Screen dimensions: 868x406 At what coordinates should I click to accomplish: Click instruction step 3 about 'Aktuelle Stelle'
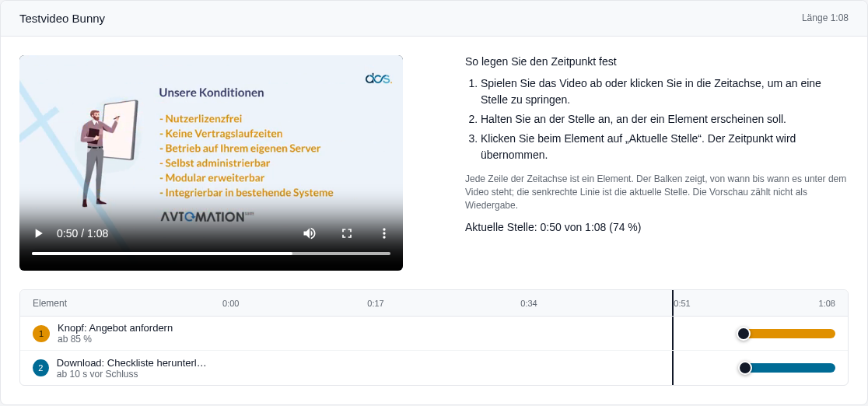(x=639, y=147)
